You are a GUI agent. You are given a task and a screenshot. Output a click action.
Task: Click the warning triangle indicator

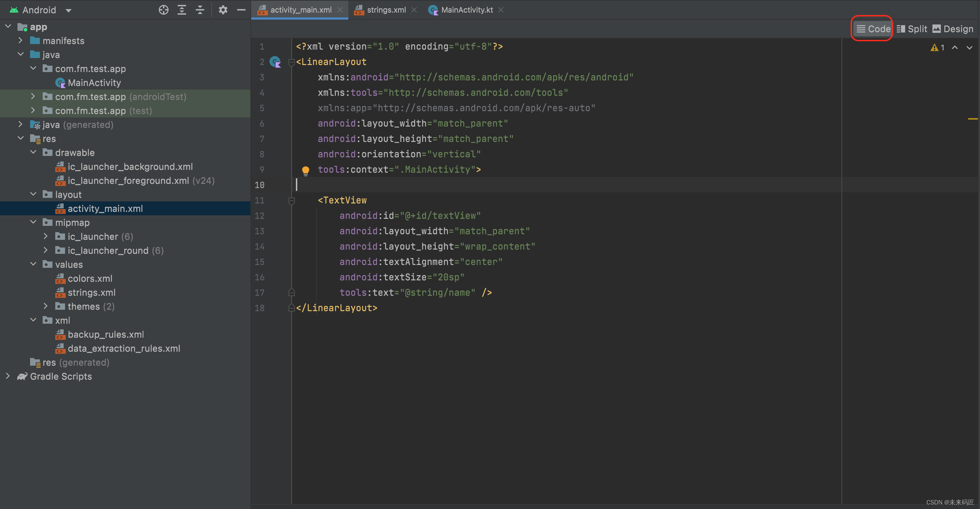(934, 48)
